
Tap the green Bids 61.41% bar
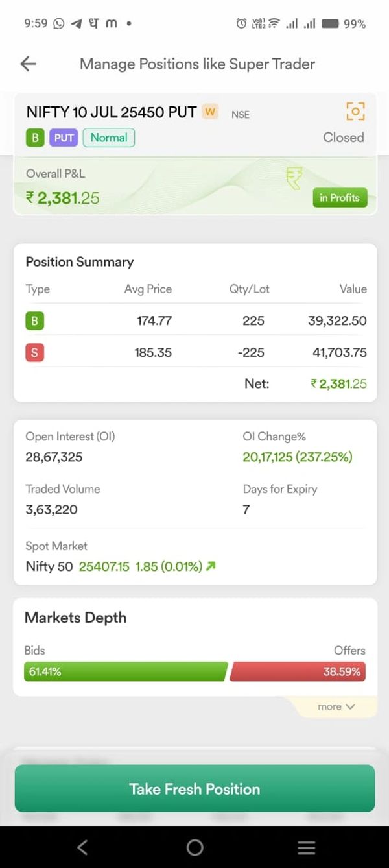tap(126, 671)
